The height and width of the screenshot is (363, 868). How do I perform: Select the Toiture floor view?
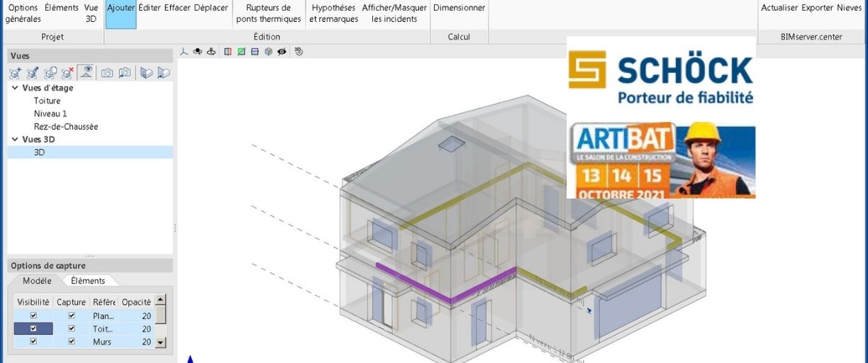[48, 101]
